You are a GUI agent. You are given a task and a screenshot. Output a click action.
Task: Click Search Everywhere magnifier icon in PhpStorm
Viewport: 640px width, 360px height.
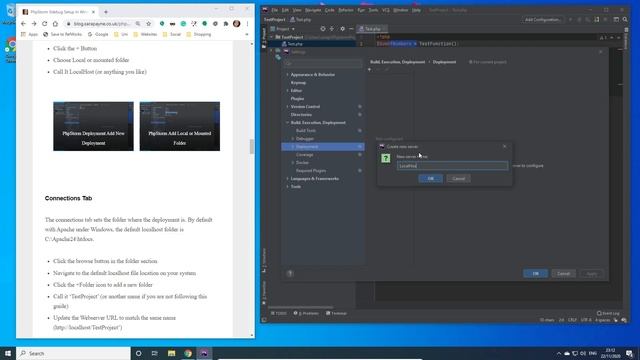tap(625, 19)
